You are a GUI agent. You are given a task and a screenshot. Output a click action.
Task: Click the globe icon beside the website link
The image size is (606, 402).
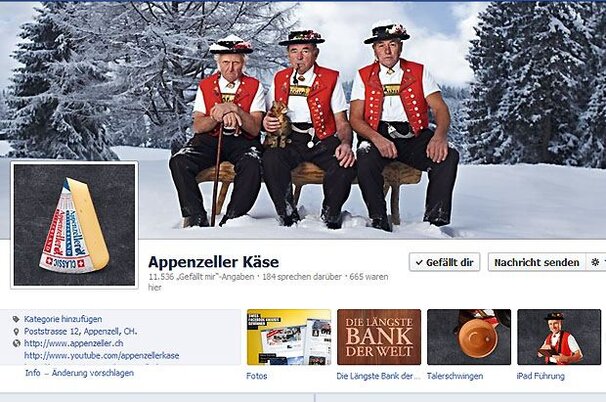point(16,343)
